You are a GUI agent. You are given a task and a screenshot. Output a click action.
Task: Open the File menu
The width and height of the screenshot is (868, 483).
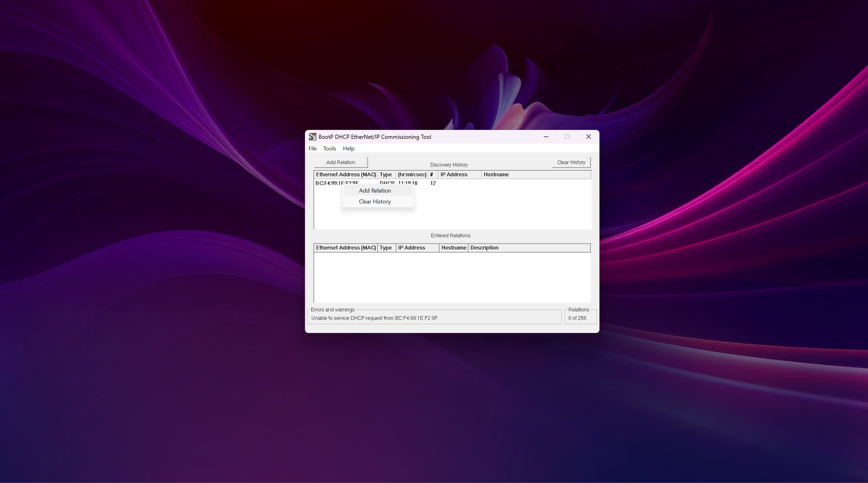click(x=313, y=148)
